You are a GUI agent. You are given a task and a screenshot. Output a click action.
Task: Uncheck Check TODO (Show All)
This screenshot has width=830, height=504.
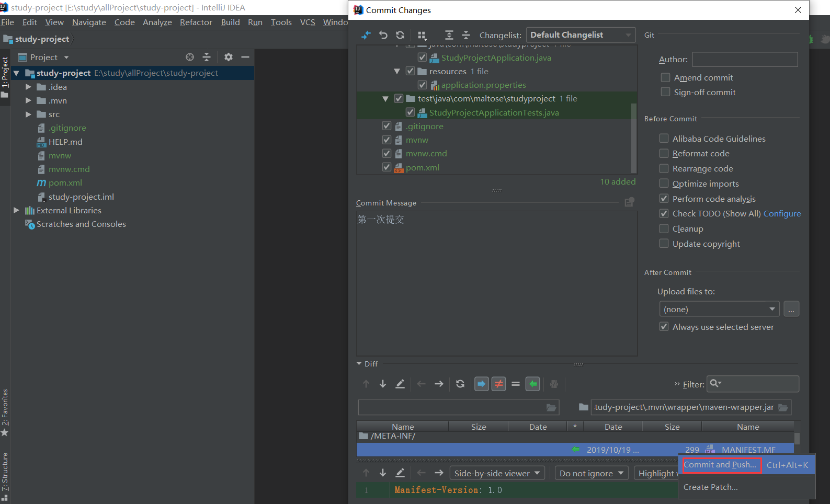click(664, 213)
